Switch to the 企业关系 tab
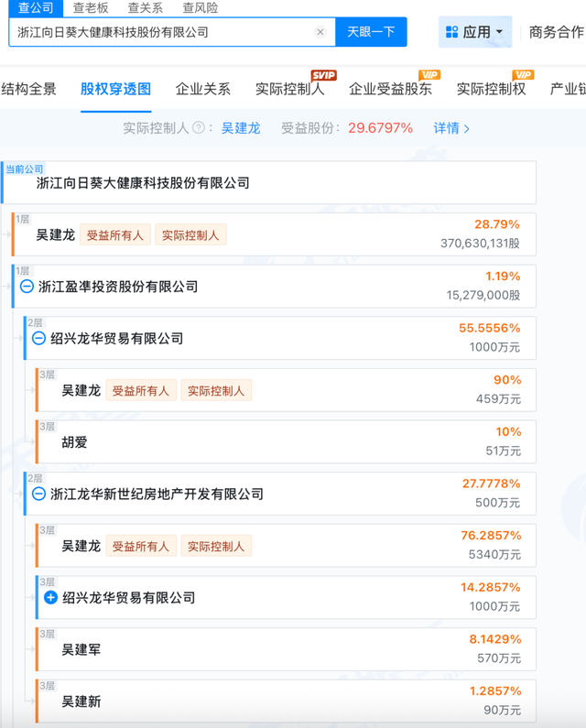Screen dimensions: 586x728 pyautogui.click(x=203, y=89)
